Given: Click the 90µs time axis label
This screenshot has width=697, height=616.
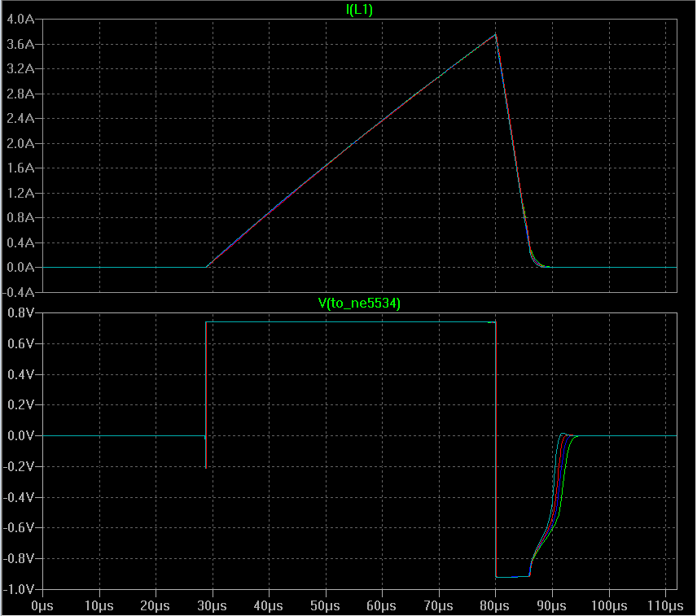Looking at the screenshot, I should click(x=551, y=605).
